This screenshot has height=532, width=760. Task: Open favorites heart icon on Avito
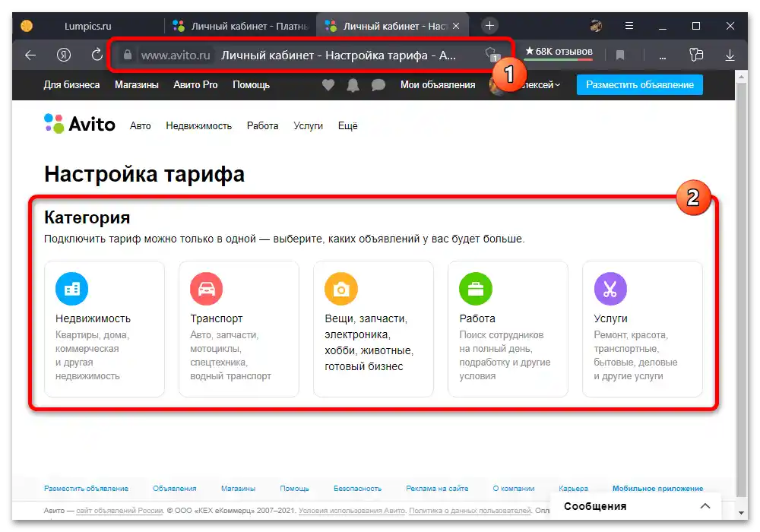pyautogui.click(x=328, y=85)
